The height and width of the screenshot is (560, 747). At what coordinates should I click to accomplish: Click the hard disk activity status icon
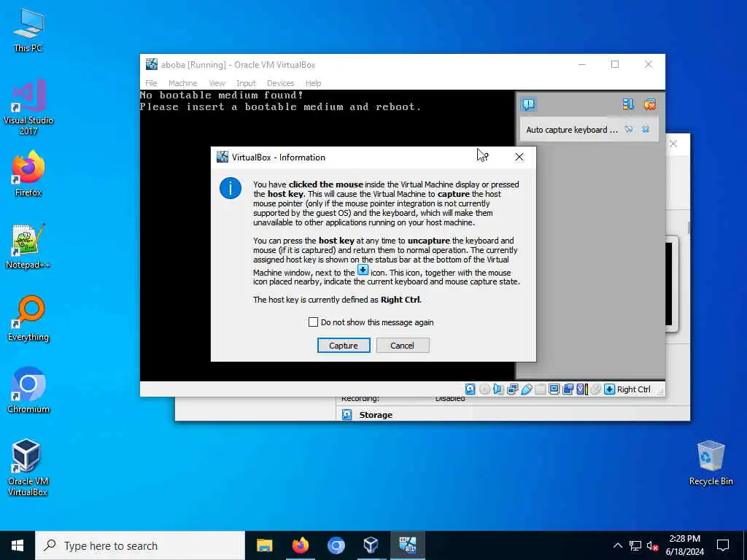pos(471,389)
